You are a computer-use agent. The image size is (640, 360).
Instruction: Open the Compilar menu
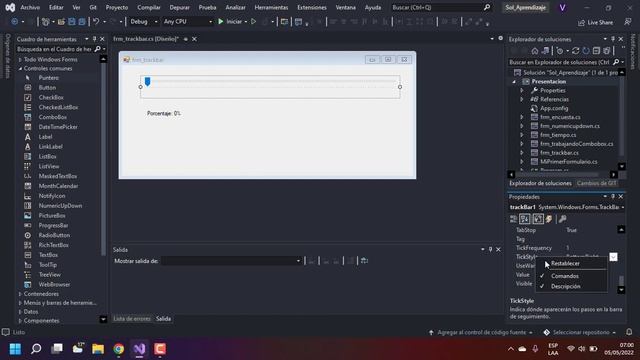[149, 7]
